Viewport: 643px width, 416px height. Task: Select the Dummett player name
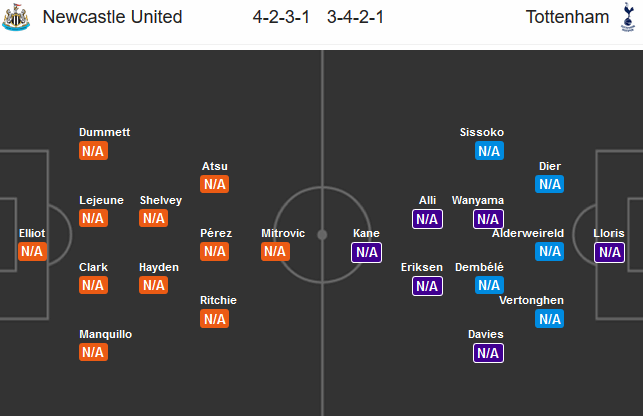pyautogui.click(x=105, y=132)
